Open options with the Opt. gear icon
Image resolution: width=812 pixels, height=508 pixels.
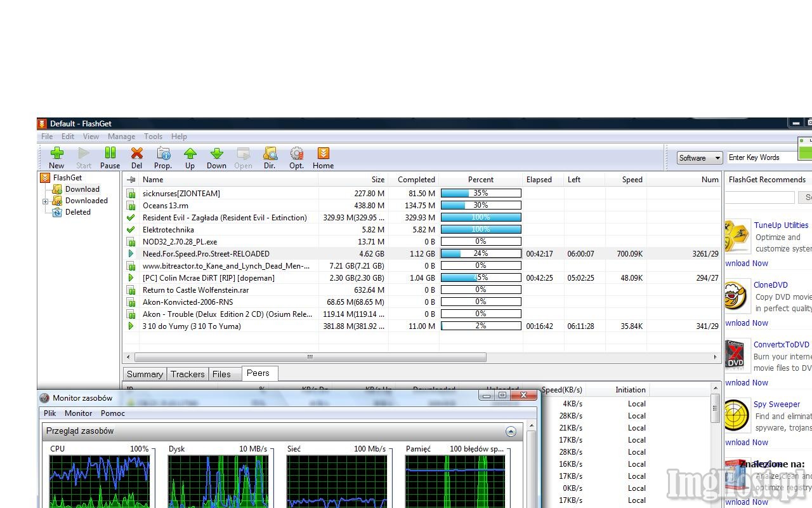pyautogui.click(x=296, y=157)
